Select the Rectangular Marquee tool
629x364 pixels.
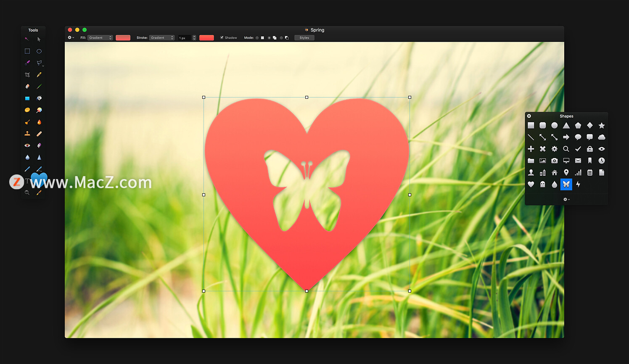click(x=27, y=51)
